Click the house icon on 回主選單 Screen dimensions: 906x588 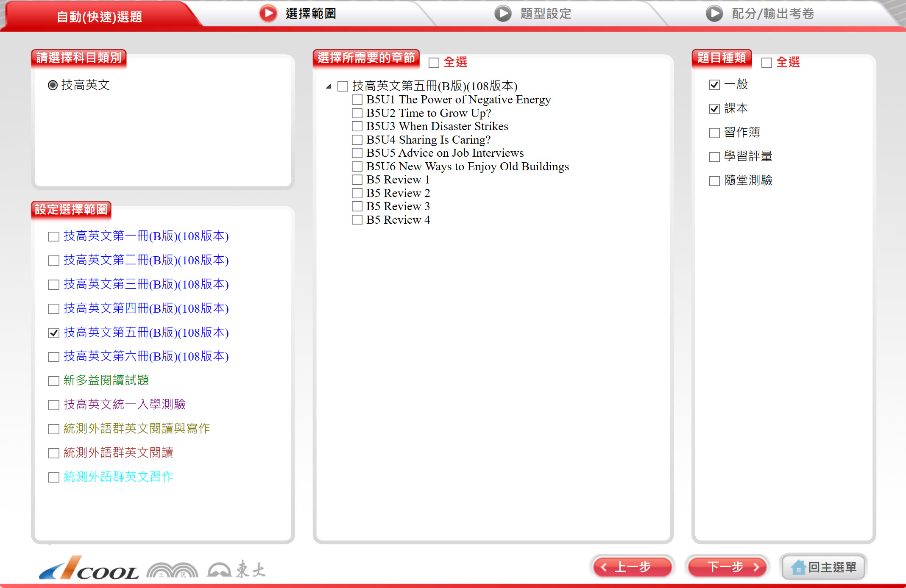(x=798, y=567)
